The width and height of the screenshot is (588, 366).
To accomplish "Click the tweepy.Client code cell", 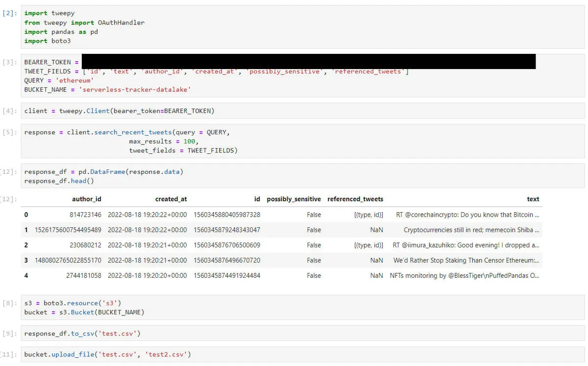I will point(303,111).
